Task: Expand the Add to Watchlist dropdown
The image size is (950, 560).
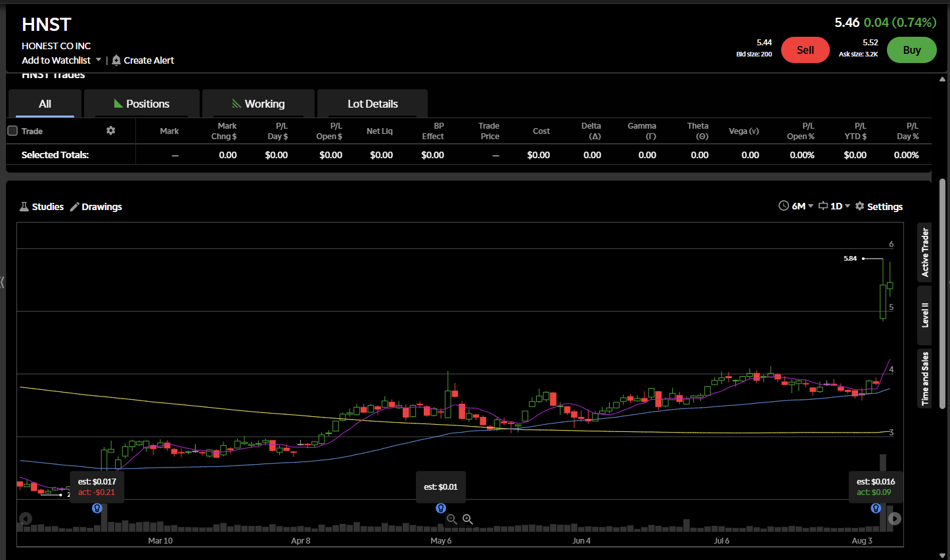Action: (x=99, y=60)
